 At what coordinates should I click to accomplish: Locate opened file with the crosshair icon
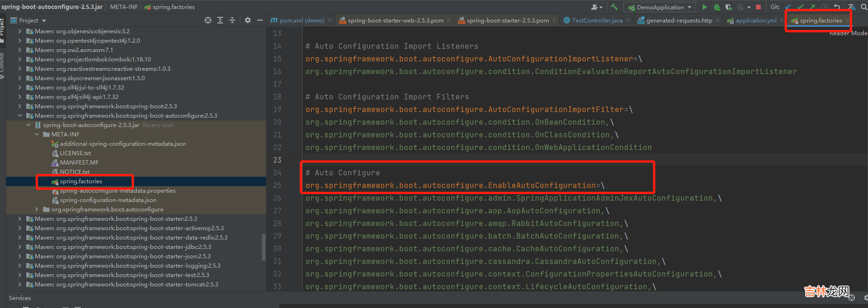coord(208,20)
